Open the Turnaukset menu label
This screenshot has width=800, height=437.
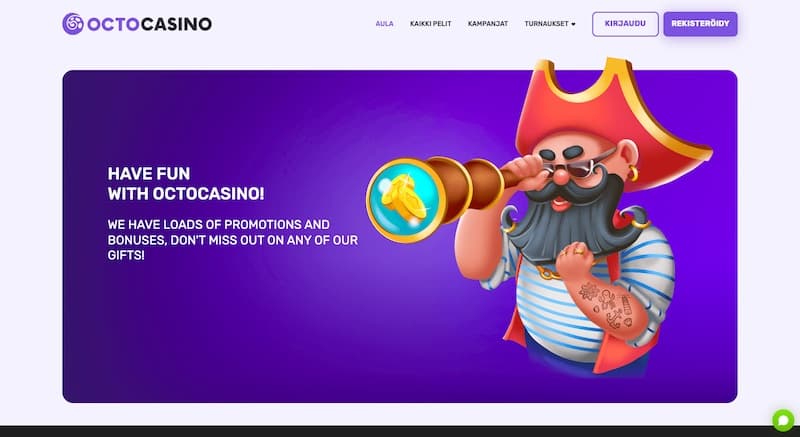pos(546,23)
